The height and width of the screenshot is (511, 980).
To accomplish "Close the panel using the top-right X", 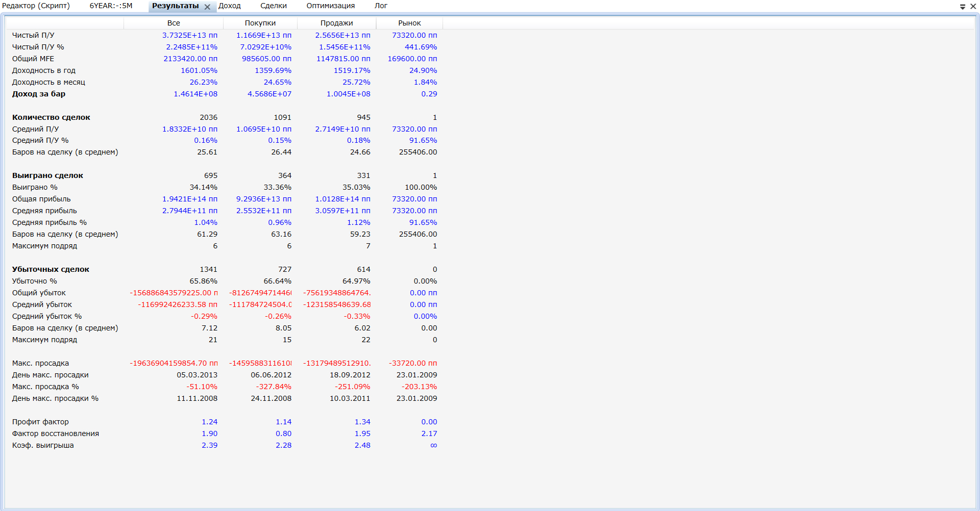I will click(973, 7).
